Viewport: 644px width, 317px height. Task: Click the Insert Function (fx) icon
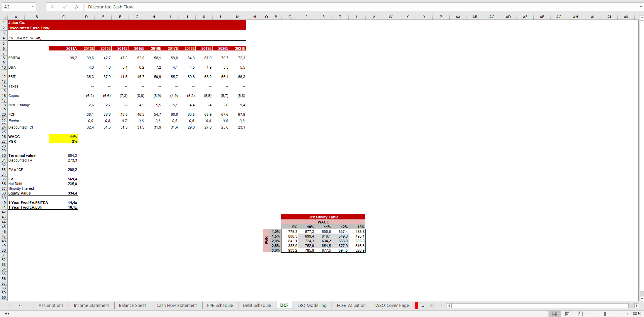(x=77, y=7)
